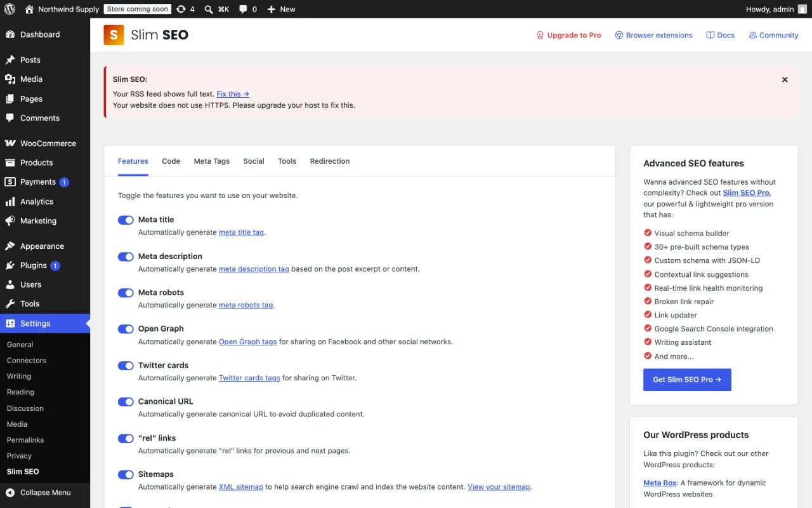The width and height of the screenshot is (812, 508).
Task: Disable the Sitemaps feature
Action: (126, 474)
